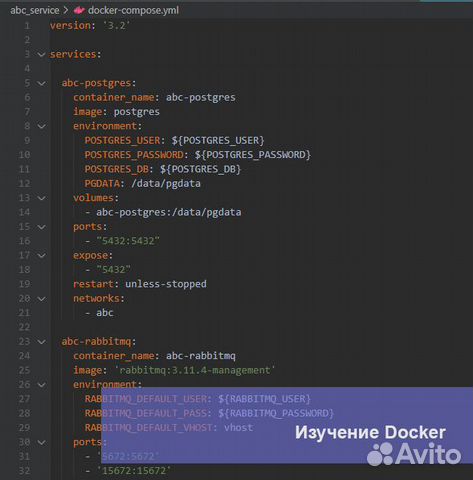Viewport: 473px width, 480px height.
Task: Click the ${POSTGRES_DB} variable value
Action: 200,169
